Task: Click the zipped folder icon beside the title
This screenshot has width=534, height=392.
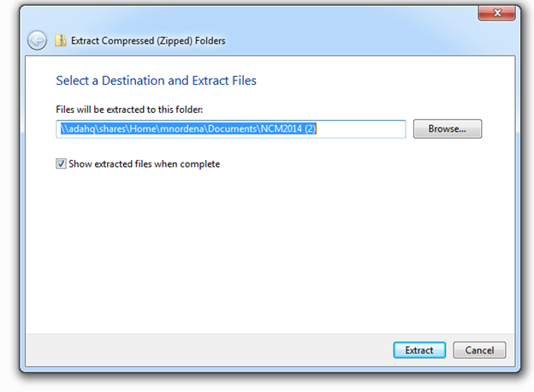Action: [x=61, y=40]
